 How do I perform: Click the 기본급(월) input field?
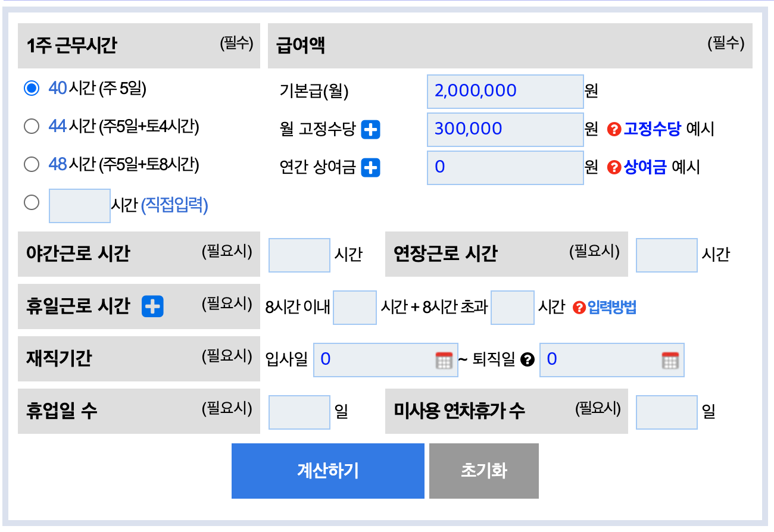point(505,91)
